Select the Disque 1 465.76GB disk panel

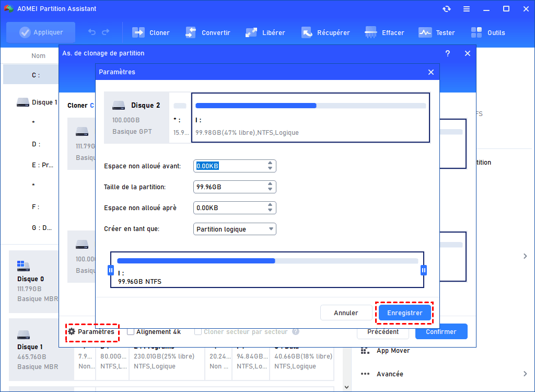tap(41, 349)
